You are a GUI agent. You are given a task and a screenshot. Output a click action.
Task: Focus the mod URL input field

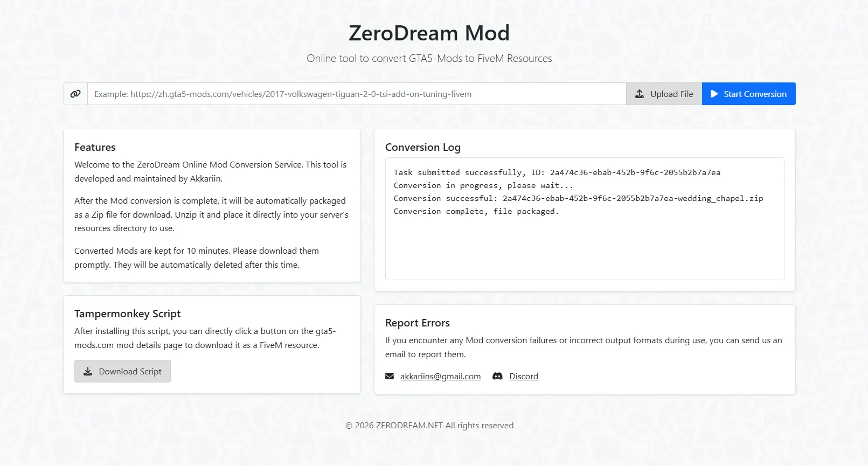pos(356,94)
